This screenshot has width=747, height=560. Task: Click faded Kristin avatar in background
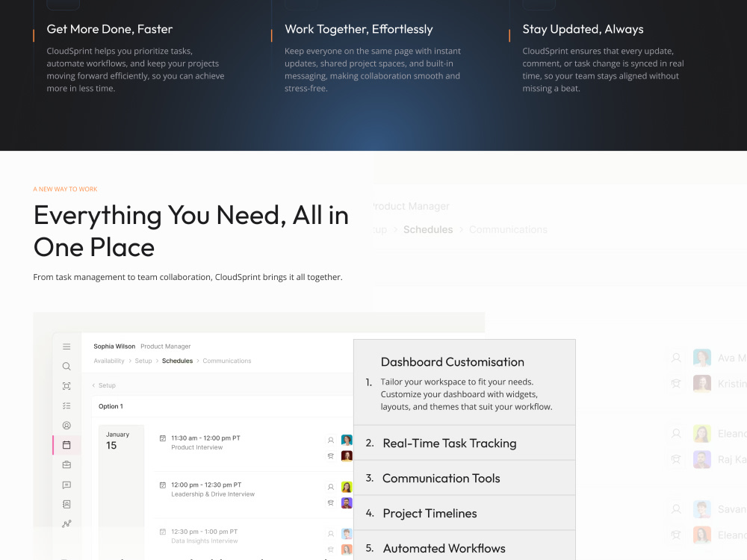(701, 383)
